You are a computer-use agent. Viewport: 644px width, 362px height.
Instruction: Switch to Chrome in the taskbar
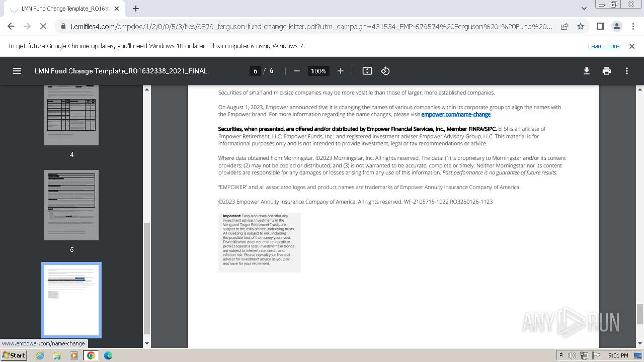point(91,355)
